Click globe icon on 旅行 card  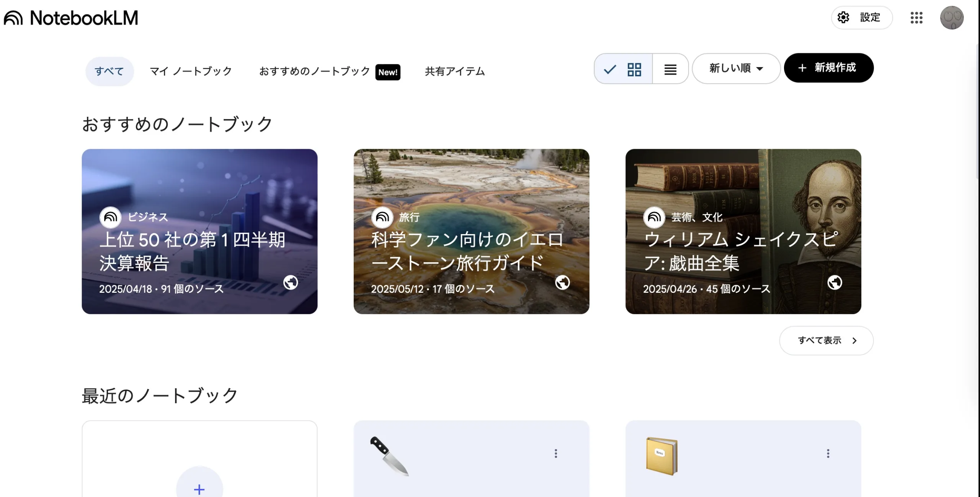(562, 282)
